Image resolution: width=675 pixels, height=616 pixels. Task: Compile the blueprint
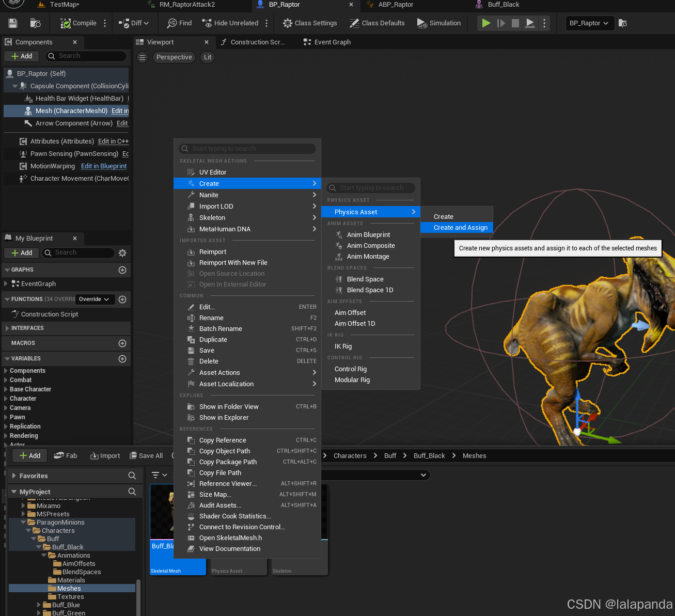(79, 23)
